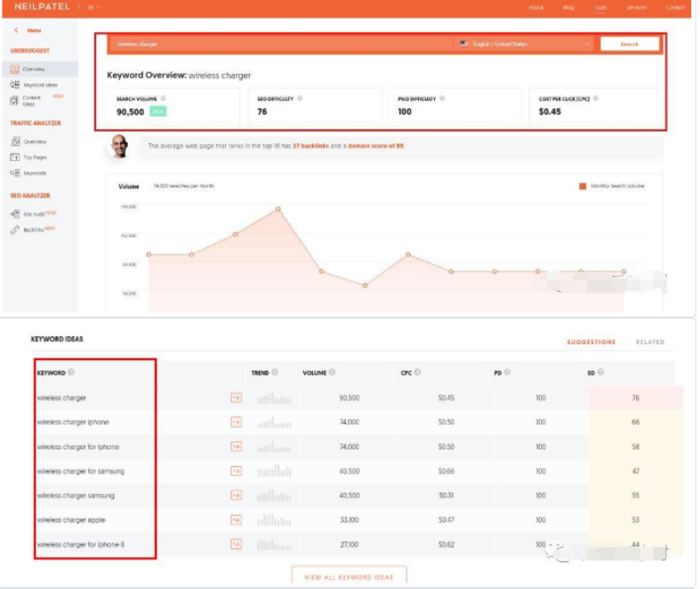Click arrow icon for 'wireless charger iphone' row

pos(236,422)
